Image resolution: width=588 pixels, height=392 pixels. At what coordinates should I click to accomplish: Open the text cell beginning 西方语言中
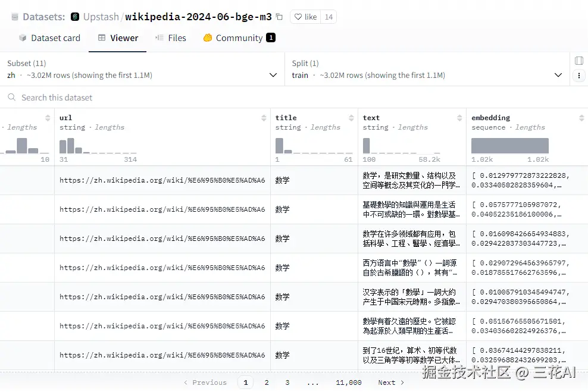coord(412,268)
